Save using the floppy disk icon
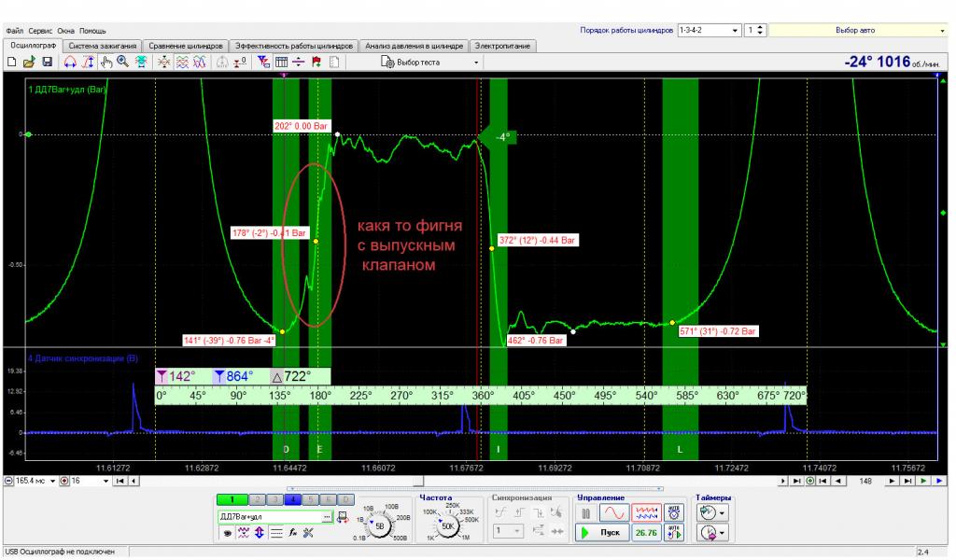The width and height of the screenshot is (956, 560). click(x=47, y=63)
